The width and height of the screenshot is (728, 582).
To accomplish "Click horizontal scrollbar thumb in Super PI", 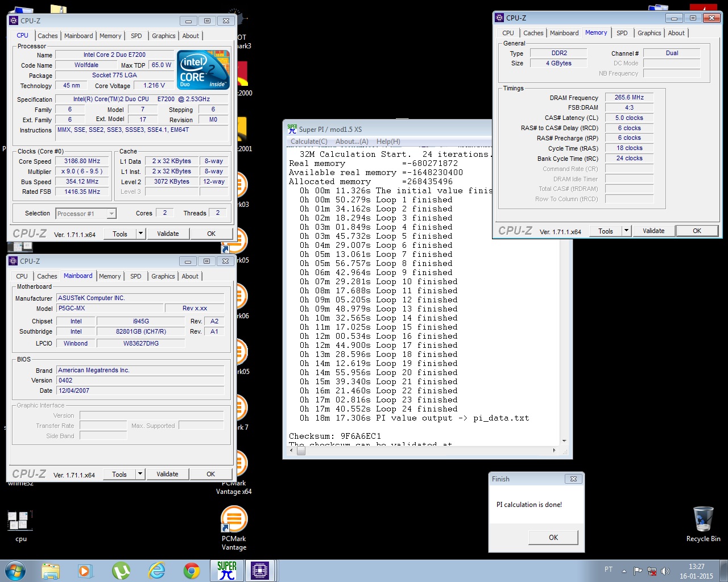I will pos(301,451).
